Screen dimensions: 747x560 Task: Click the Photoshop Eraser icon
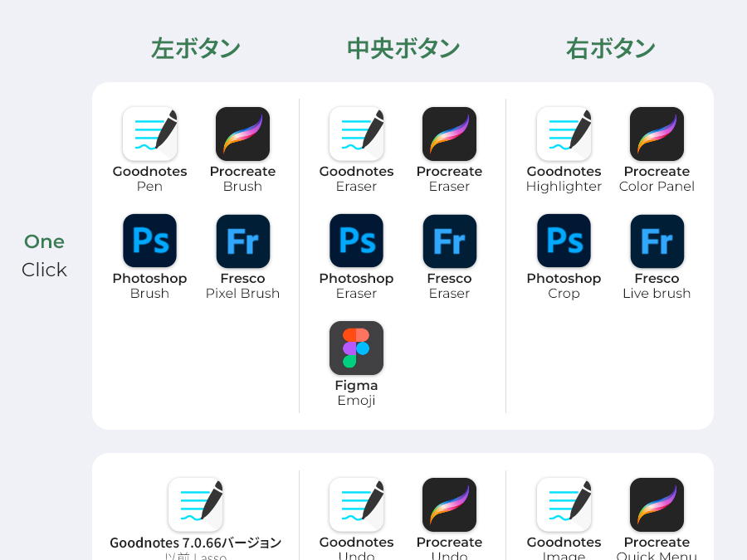click(356, 241)
